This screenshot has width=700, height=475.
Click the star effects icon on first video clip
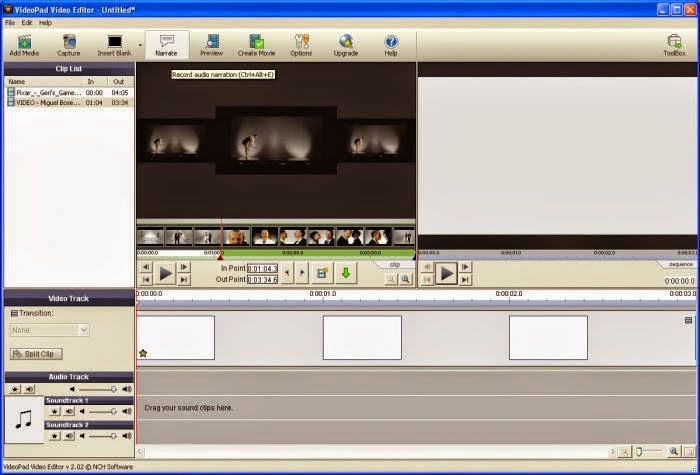tap(143, 354)
